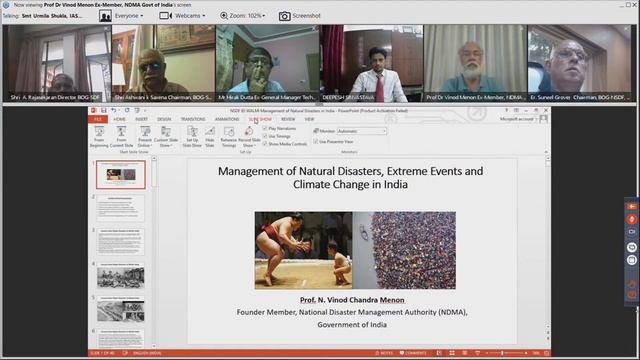Open the Everyone dropdown in viewer toolbar
Viewport: 640px width, 360px height.
click(x=129, y=16)
